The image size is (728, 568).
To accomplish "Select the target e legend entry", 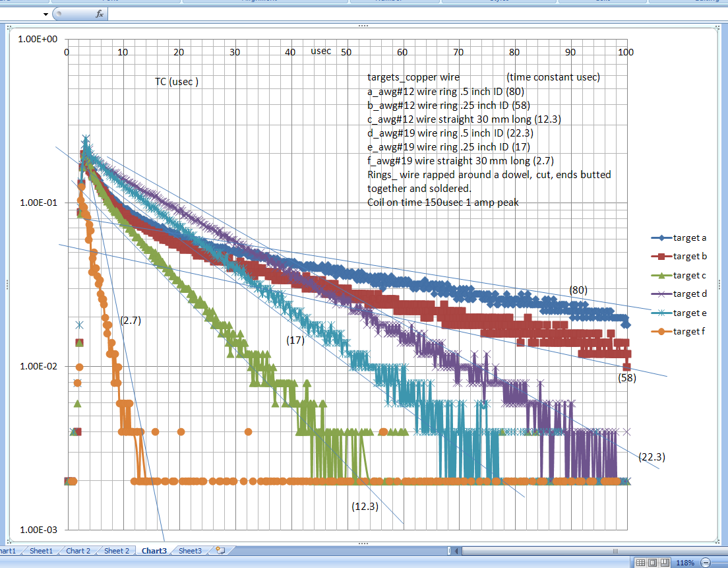I will pos(679,313).
